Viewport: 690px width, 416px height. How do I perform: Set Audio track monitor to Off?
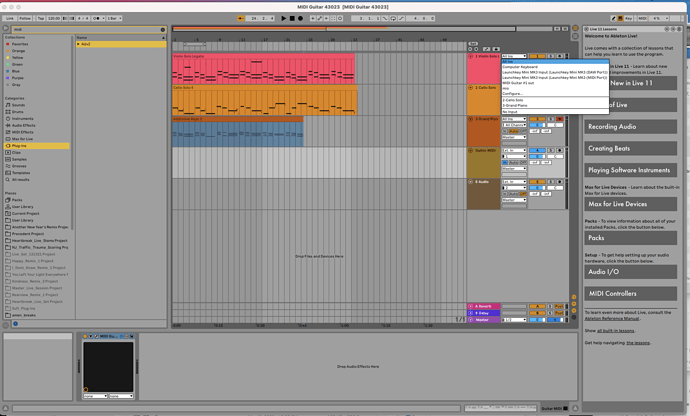(x=523, y=194)
